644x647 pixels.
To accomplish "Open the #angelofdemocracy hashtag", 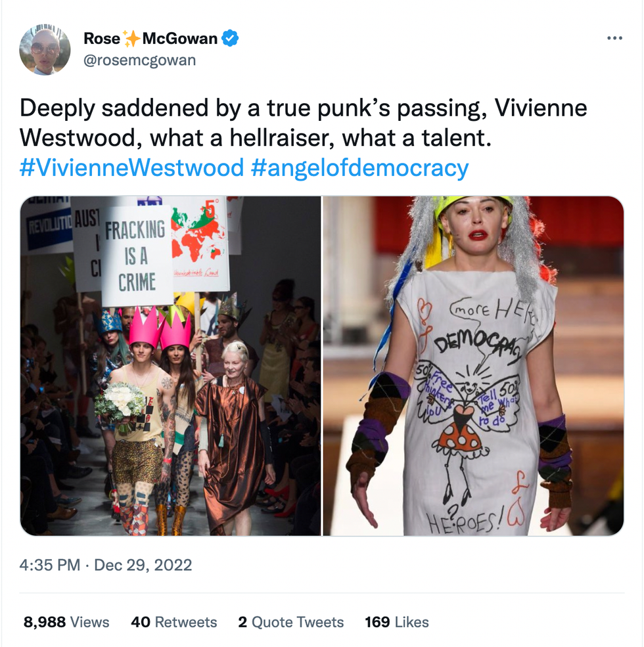I will tap(359, 168).
